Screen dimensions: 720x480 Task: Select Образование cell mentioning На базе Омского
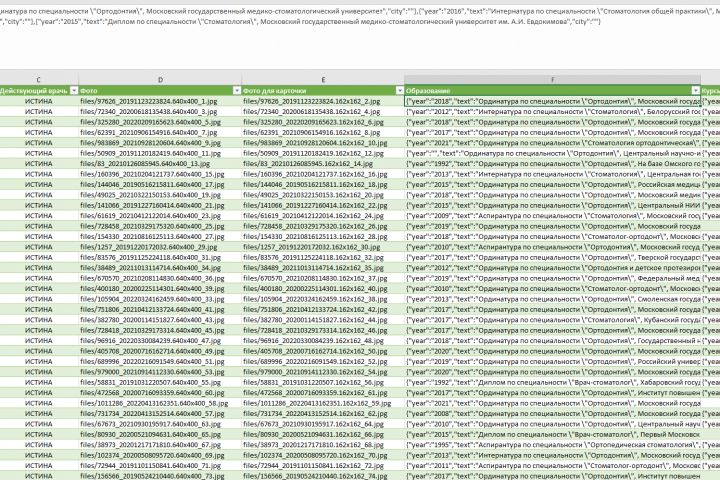tap(552, 164)
